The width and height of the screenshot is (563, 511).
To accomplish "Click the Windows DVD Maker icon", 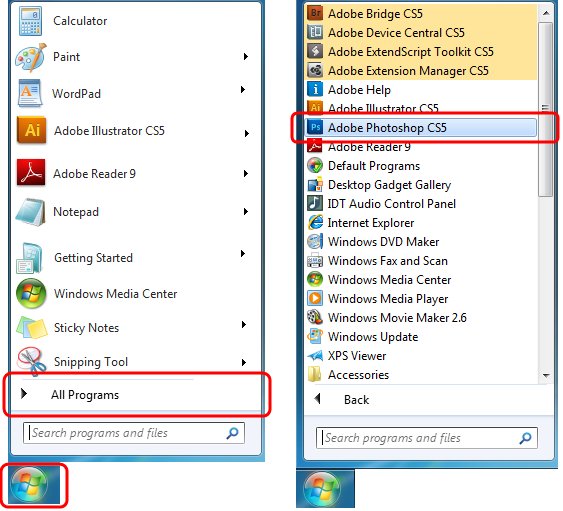I will click(315, 241).
